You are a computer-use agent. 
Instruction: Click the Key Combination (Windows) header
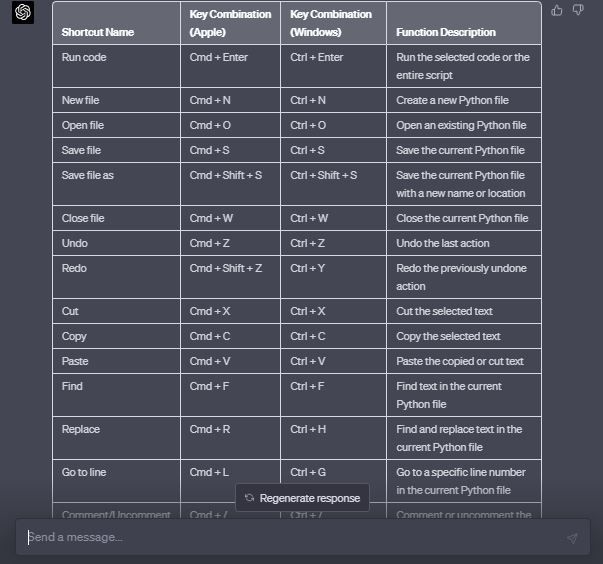[x=333, y=23]
